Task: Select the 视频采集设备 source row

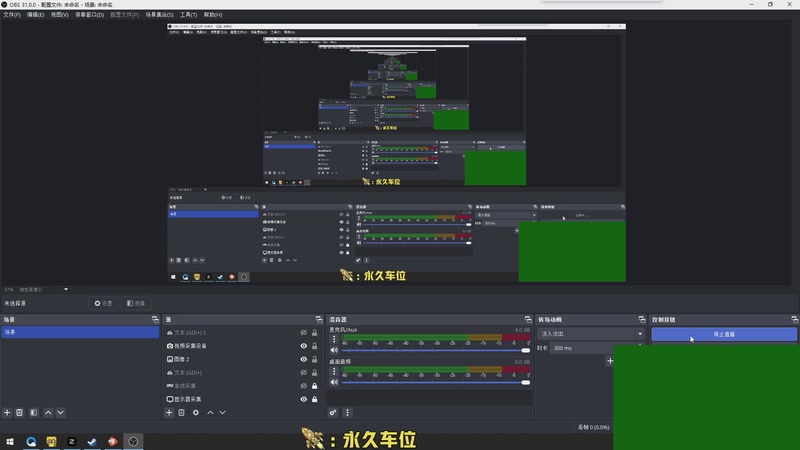Action: point(242,346)
